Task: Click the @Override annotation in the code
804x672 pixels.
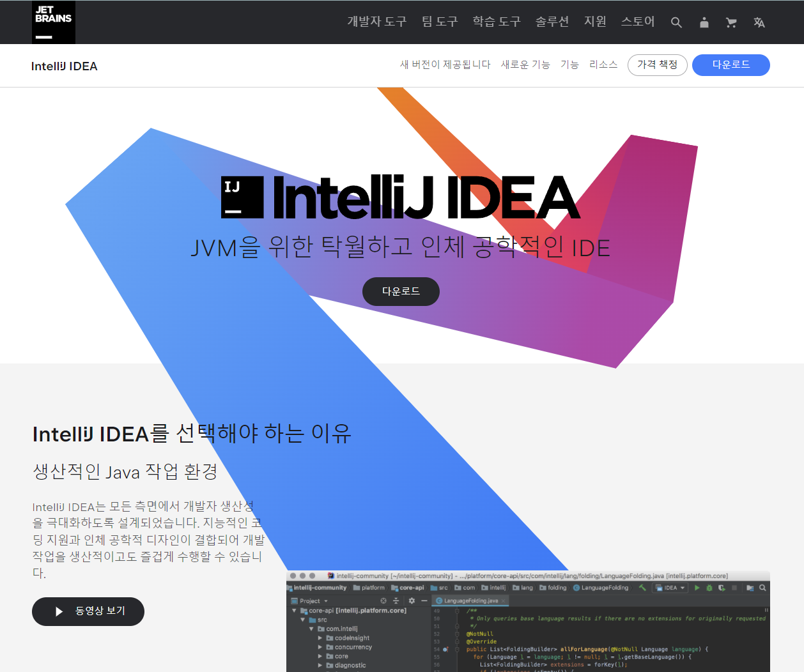Action: 481,642
